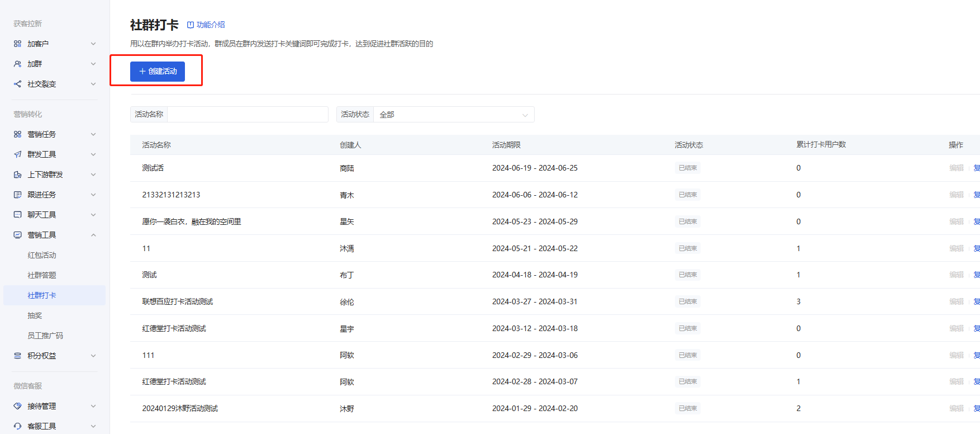
Task: Click creator name 星矢
Action: (x=347, y=222)
